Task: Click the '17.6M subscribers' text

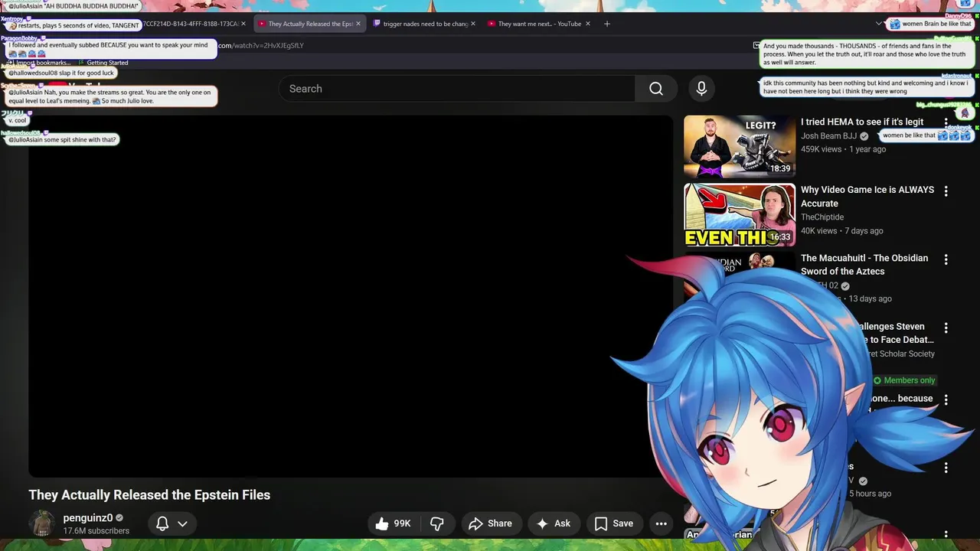Action: (96, 531)
